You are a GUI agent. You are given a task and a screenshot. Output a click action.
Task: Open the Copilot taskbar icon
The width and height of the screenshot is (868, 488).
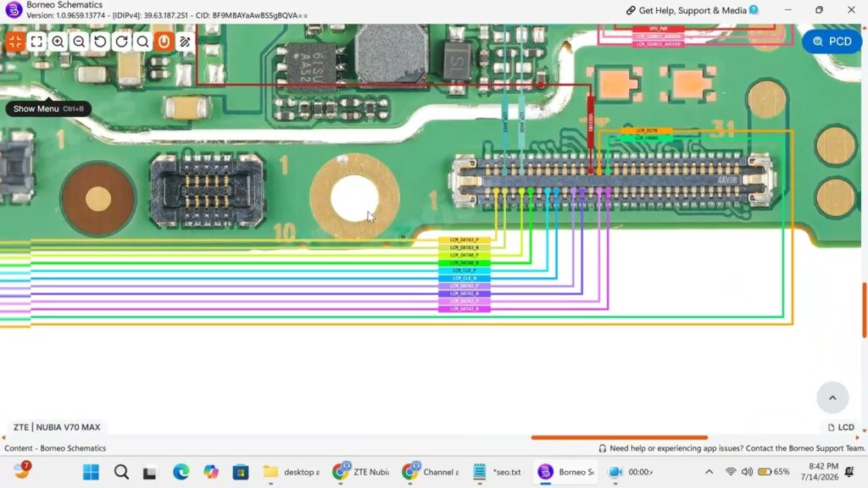click(211, 472)
